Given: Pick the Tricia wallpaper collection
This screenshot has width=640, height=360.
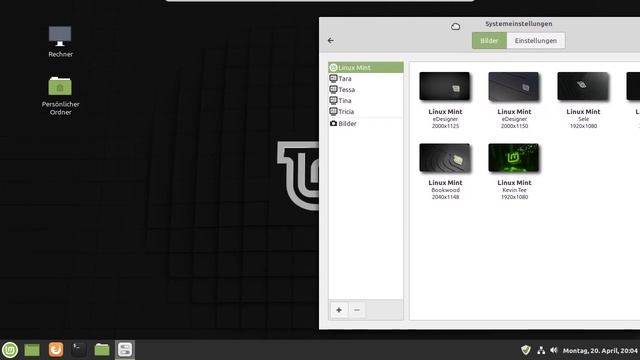Looking at the screenshot, I should pyautogui.click(x=366, y=111).
